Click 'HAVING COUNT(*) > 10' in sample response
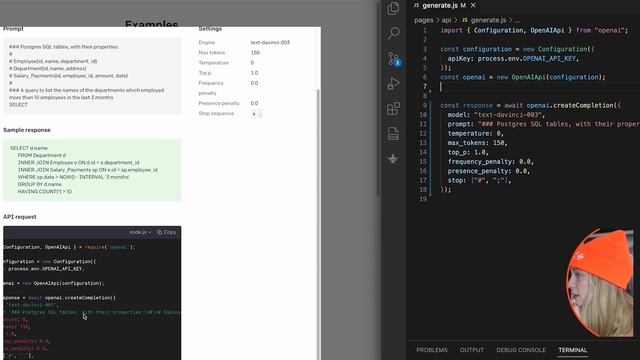This screenshot has width=640, height=360. [44, 191]
